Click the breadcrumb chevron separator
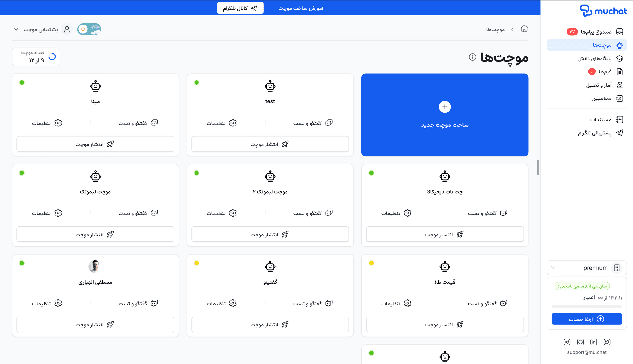The image size is (633, 364). click(x=512, y=29)
